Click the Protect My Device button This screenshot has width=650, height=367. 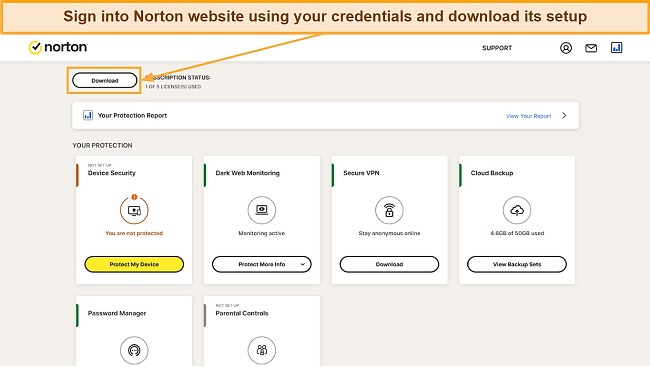click(134, 264)
